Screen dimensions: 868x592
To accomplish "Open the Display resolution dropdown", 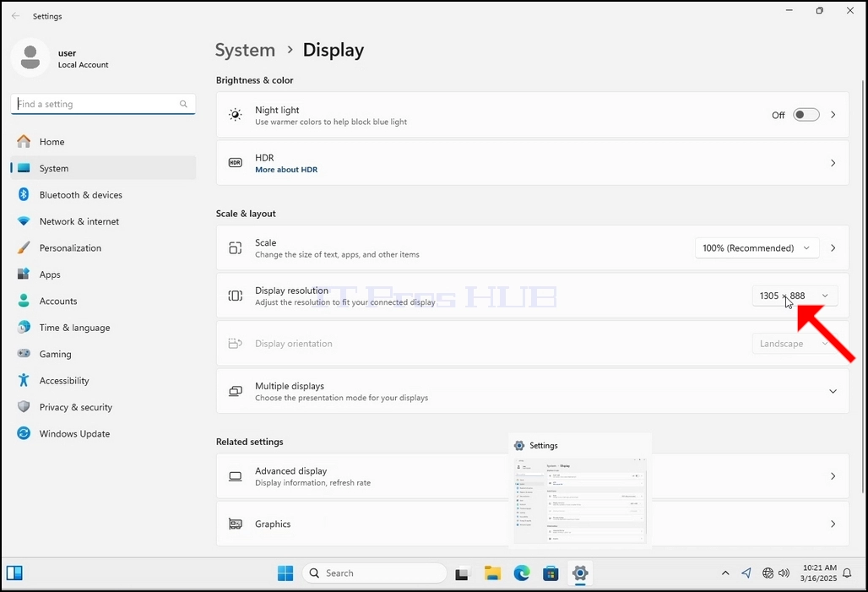I will pyautogui.click(x=795, y=296).
